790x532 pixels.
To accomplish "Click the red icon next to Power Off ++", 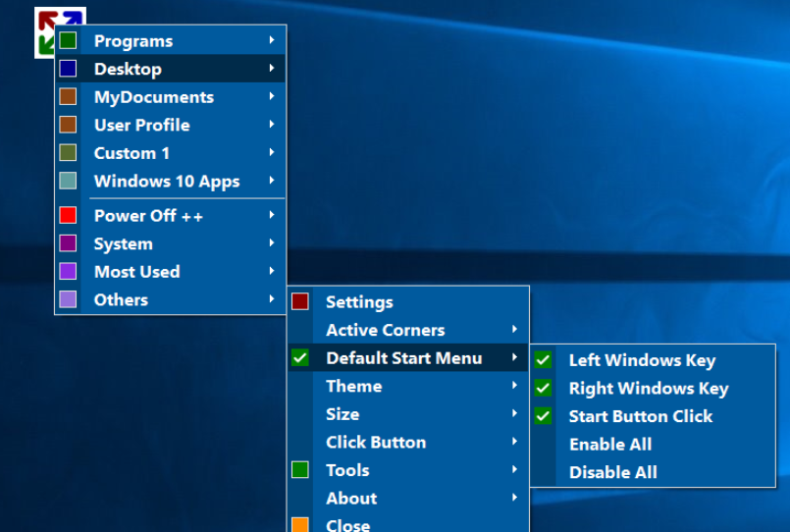I will pos(68,215).
